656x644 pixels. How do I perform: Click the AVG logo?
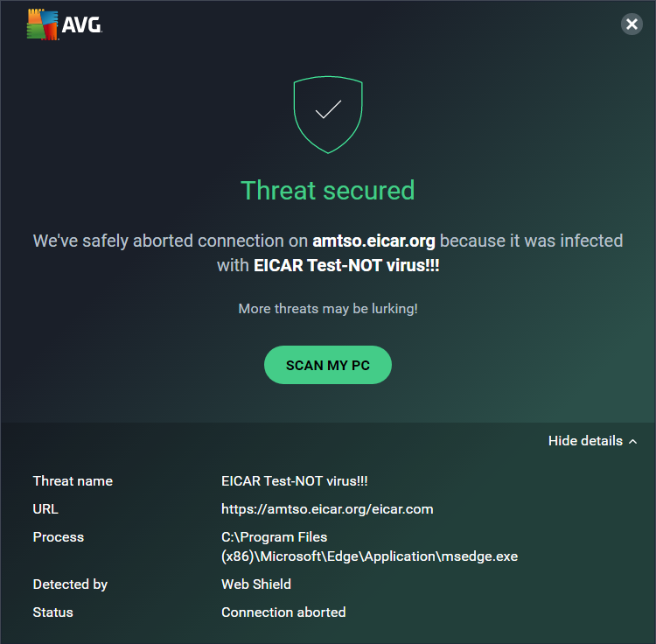click(x=65, y=25)
